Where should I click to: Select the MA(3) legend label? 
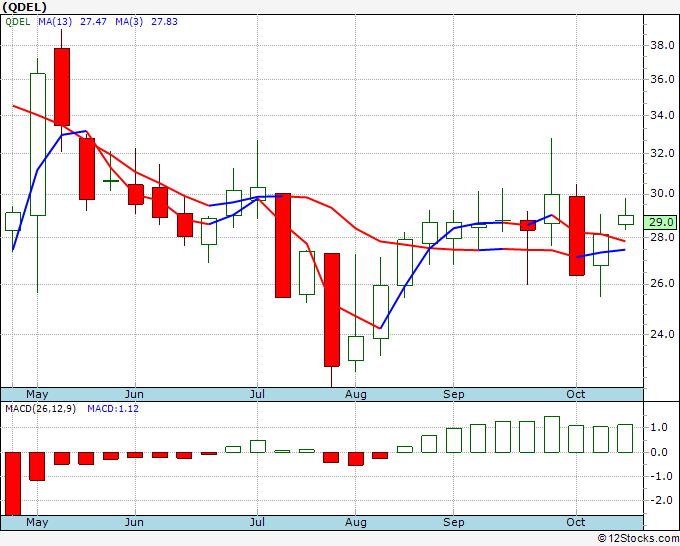point(129,22)
